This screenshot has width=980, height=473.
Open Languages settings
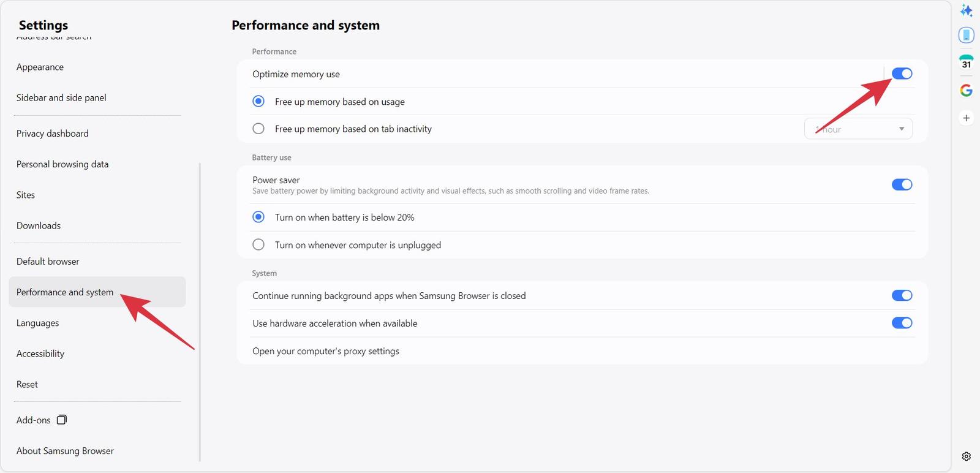click(x=38, y=323)
